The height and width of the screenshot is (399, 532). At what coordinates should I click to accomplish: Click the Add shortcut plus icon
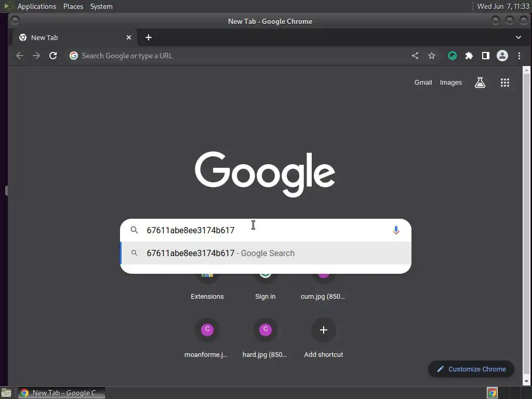pyautogui.click(x=323, y=329)
